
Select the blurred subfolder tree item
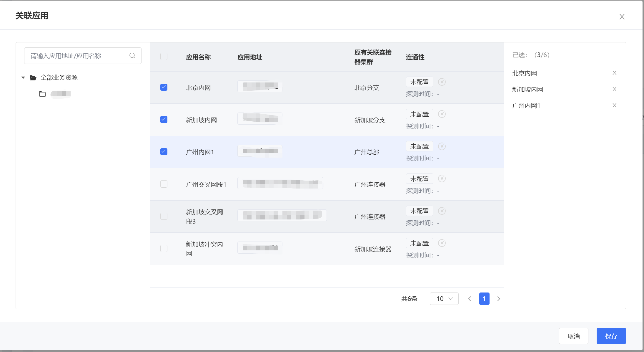[60, 94]
